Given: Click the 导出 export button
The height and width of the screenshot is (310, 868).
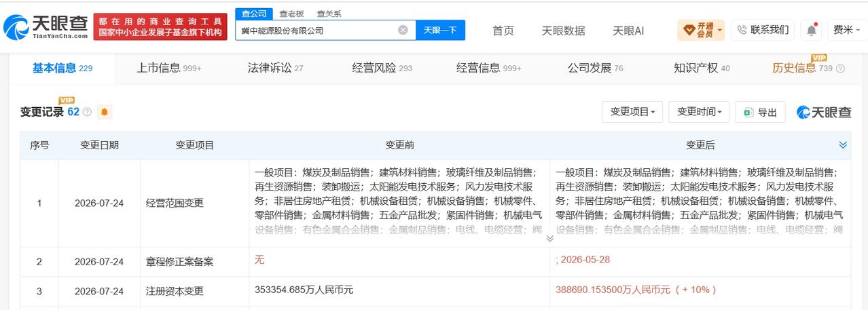Looking at the screenshot, I should (761, 112).
